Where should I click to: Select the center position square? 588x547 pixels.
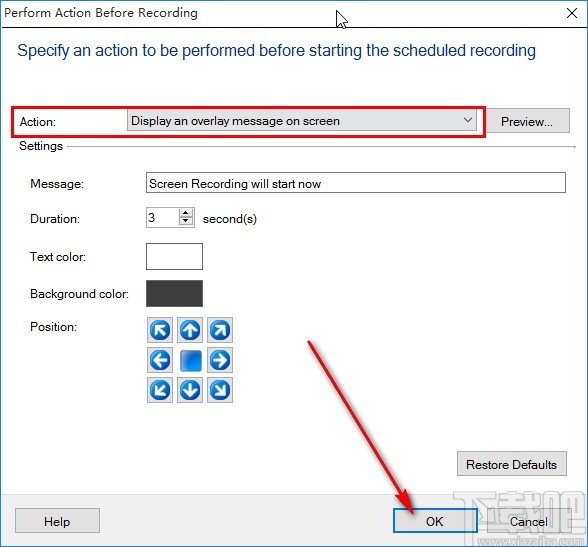pos(190,361)
